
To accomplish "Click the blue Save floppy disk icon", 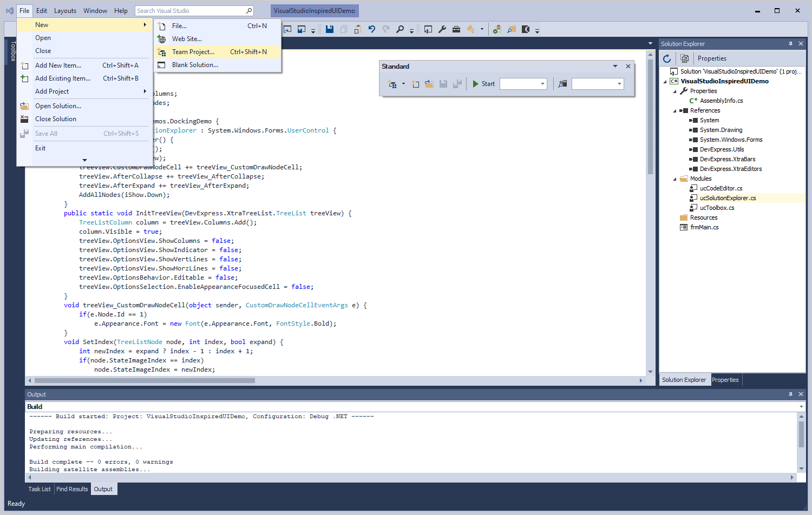I will [329, 29].
